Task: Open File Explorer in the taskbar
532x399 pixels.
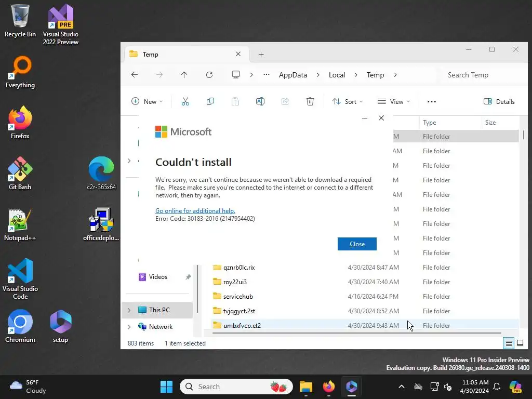Action: [305, 387]
